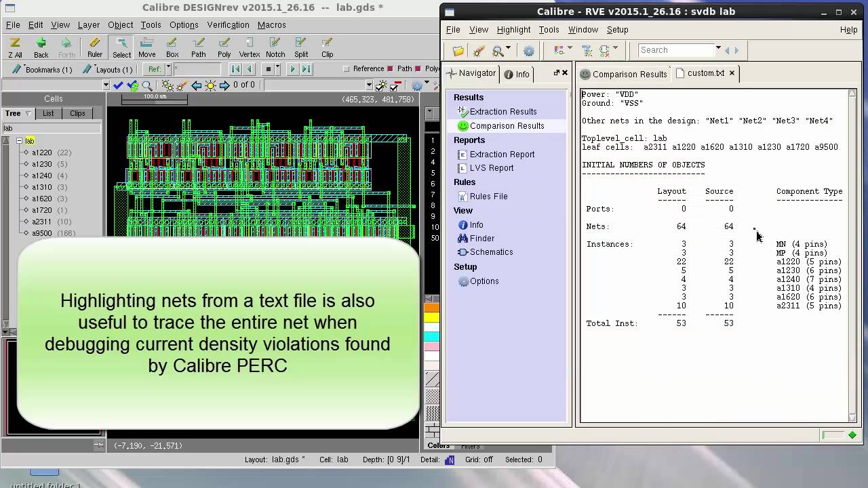Open the Tree tab filter dropdown

click(28, 114)
